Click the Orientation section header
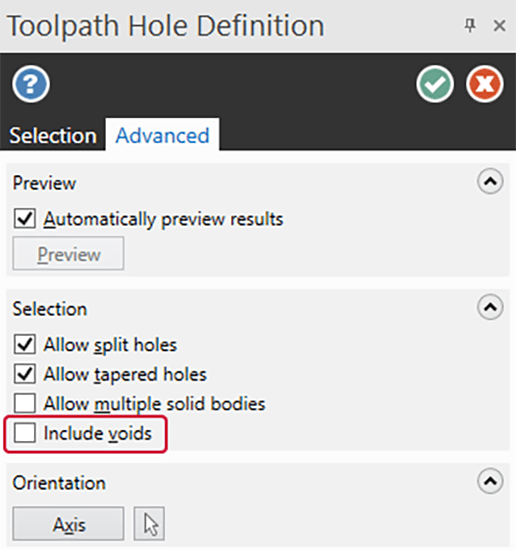 click(59, 483)
